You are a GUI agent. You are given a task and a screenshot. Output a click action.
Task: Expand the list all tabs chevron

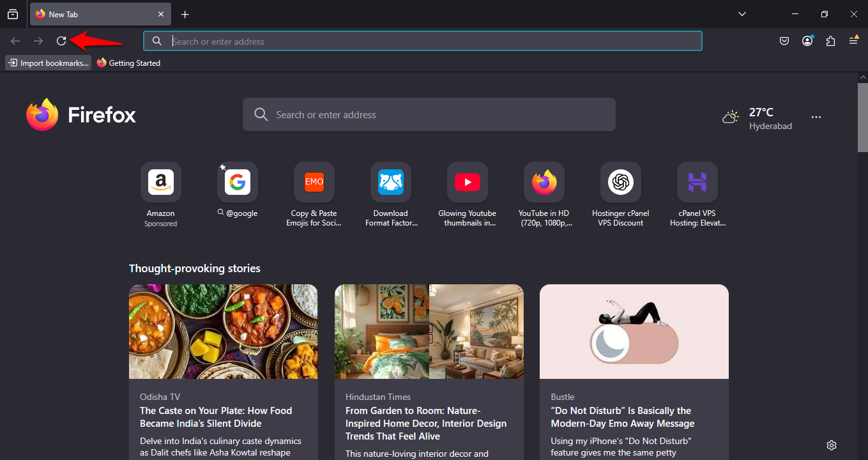click(x=742, y=14)
